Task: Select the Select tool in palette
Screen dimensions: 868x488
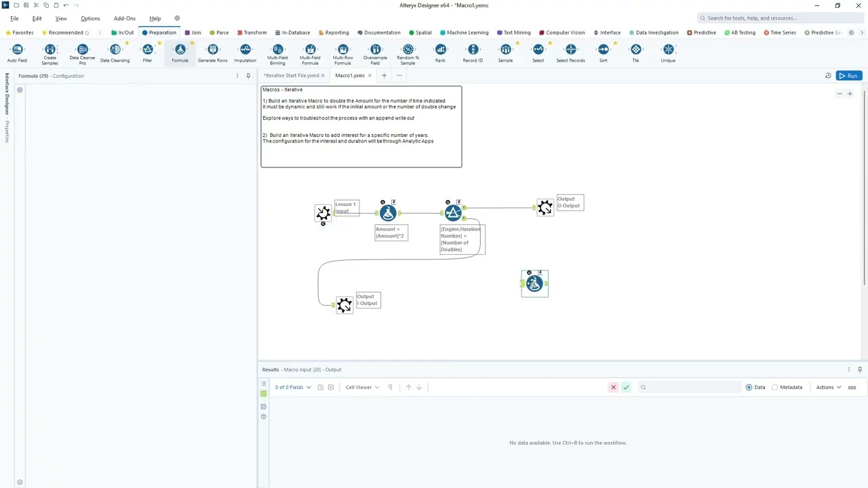Action: (538, 54)
